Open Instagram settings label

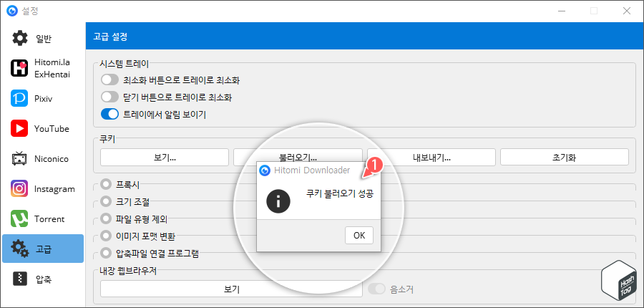click(54, 189)
